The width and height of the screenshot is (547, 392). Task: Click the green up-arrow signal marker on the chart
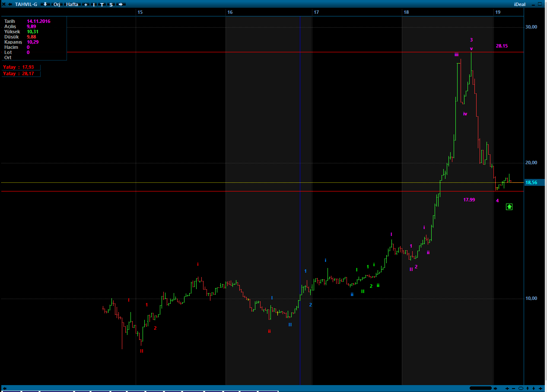click(509, 207)
